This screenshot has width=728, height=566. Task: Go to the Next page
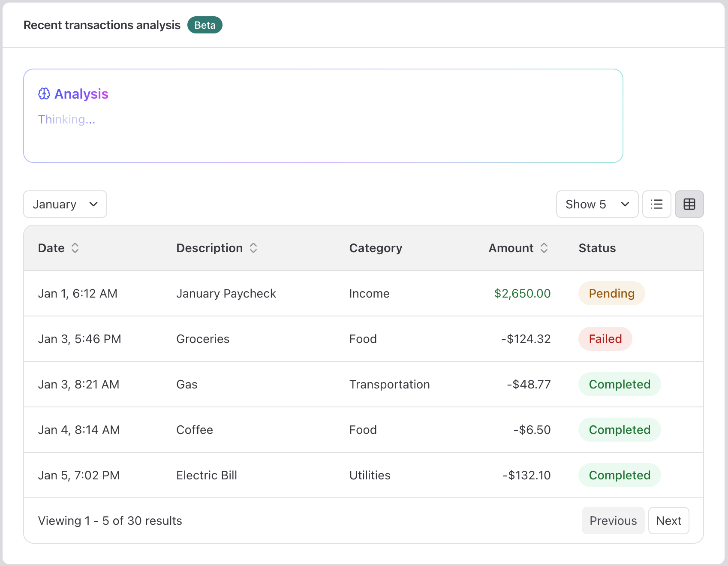tap(668, 521)
